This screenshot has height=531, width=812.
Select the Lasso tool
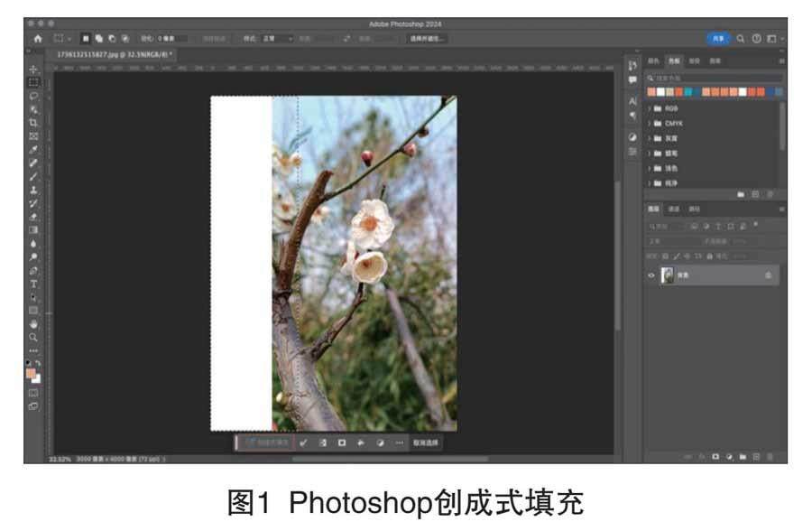pyautogui.click(x=33, y=96)
